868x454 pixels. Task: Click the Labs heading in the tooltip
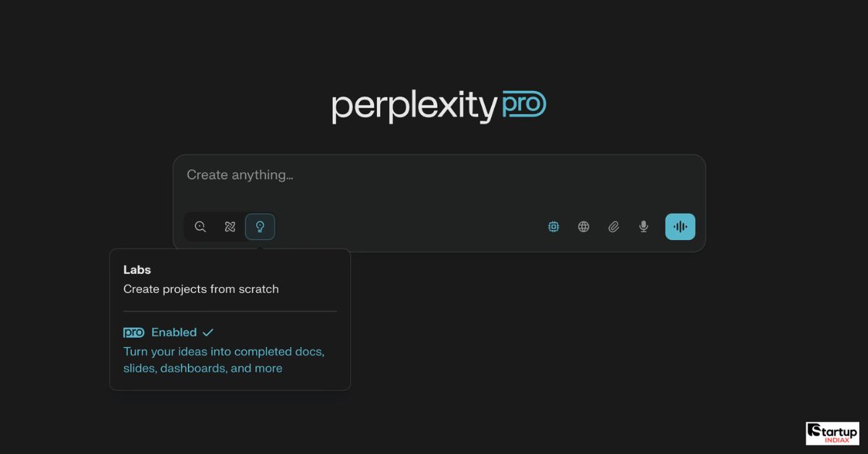[x=137, y=270]
